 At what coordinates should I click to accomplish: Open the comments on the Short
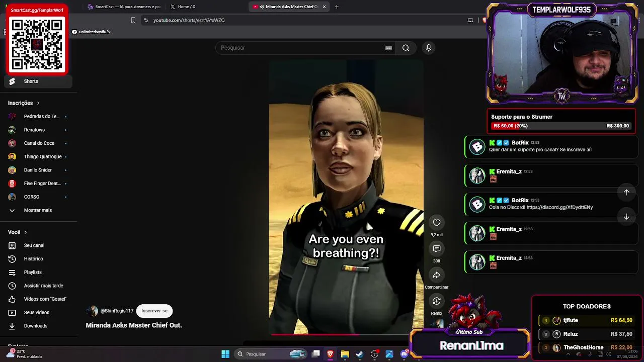click(x=437, y=249)
